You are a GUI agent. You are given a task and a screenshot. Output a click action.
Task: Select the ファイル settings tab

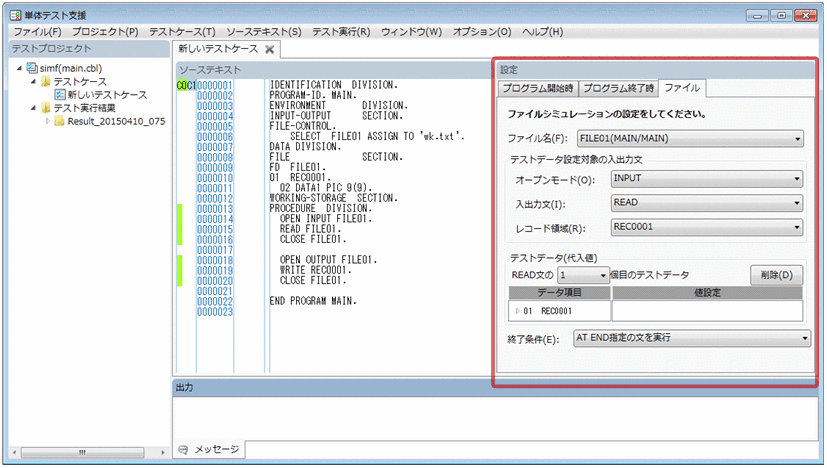(682, 88)
